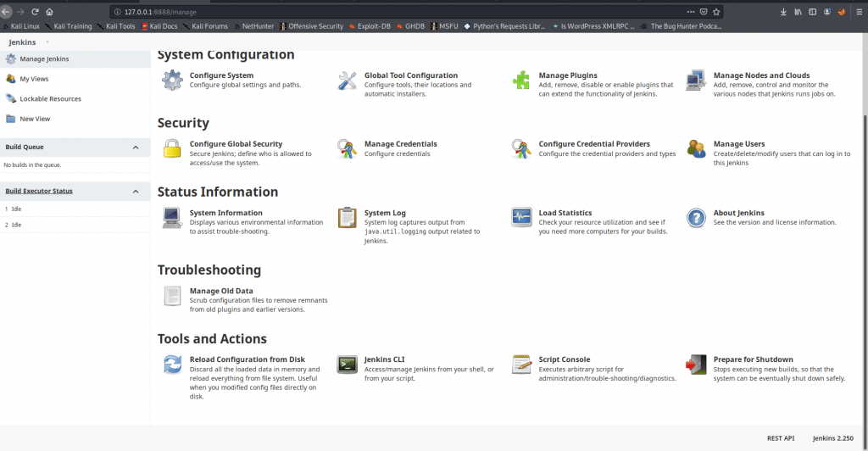
Task: Click the Lockable Resources sidebar icon
Action: pyautogui.click(x=10, y=98)
